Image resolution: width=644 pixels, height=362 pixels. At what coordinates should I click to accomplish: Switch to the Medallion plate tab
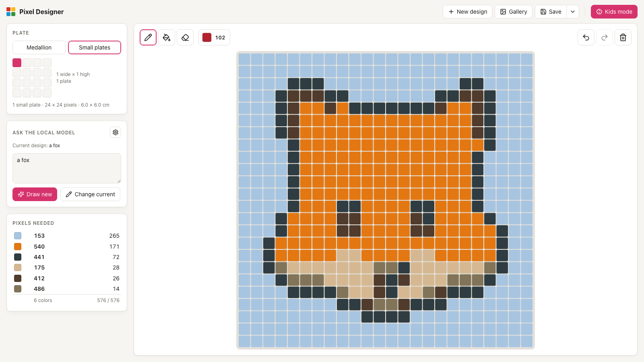[39, 47]
